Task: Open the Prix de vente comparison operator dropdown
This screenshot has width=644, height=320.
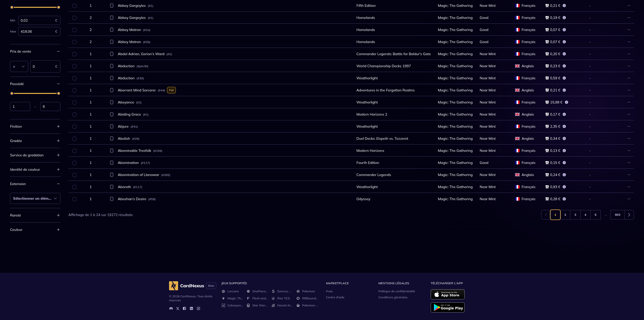Action: click(x=19, y=66)
